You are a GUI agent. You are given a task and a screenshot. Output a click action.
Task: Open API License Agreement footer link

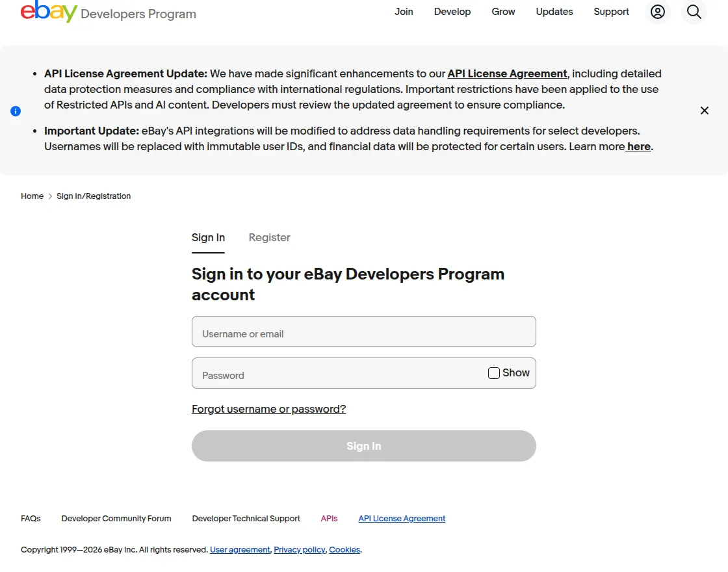click(402, 519)
